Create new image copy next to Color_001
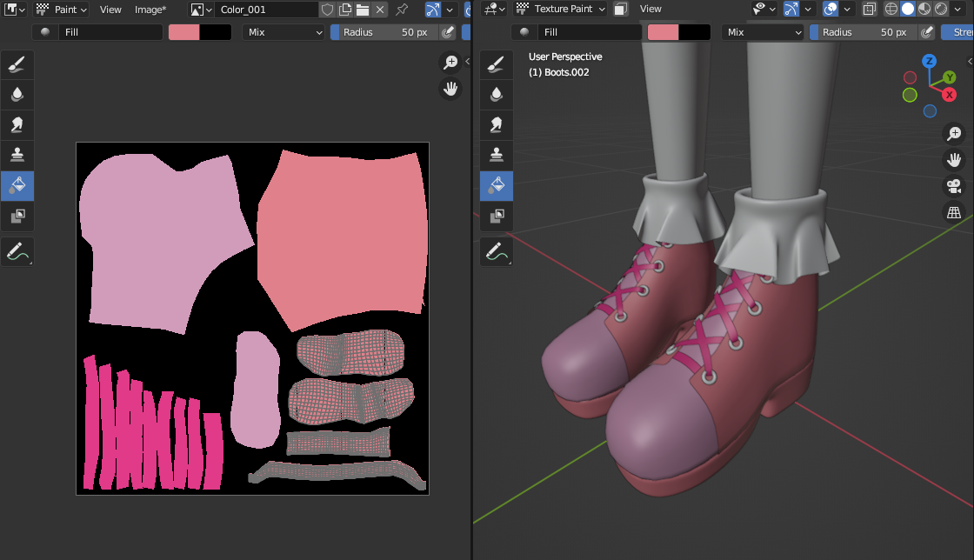Screen dimensions: 974x560 coord(345,10)
